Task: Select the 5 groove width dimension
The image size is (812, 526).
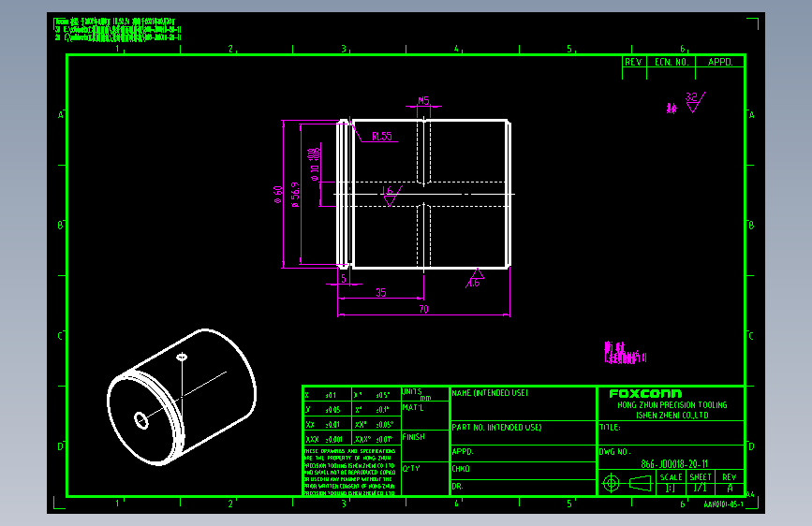Action: click(x=344, y=279)
